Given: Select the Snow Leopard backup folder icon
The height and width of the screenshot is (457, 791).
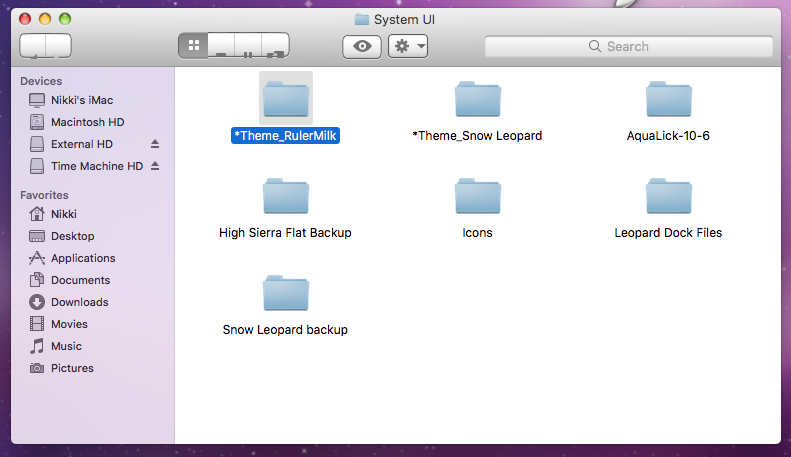Looking at the screenshot, I should (x=286, y=293).
